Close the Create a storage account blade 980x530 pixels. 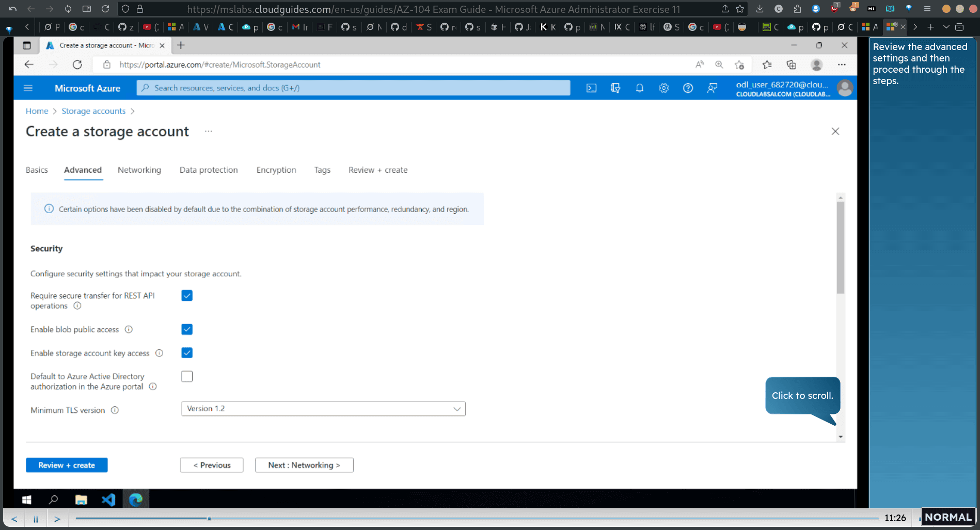tap(835, 132)
